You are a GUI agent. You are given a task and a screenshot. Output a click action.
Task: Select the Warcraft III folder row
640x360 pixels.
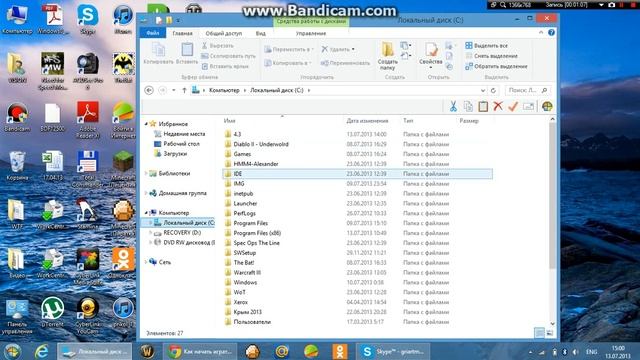tap(358, 273)
